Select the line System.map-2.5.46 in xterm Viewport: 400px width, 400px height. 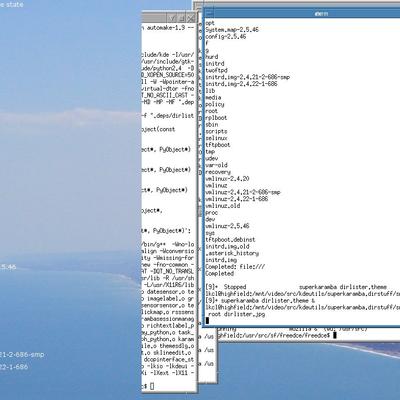click(x=232, y=30)
